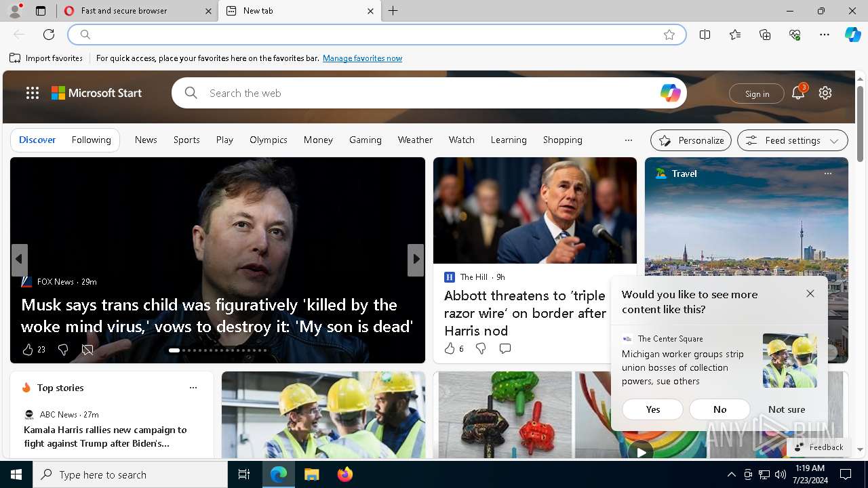Image resolution: width=868 pixels, height=488 pixels.
Task: Open Browser essentials icon
Action: coord(795,35)
